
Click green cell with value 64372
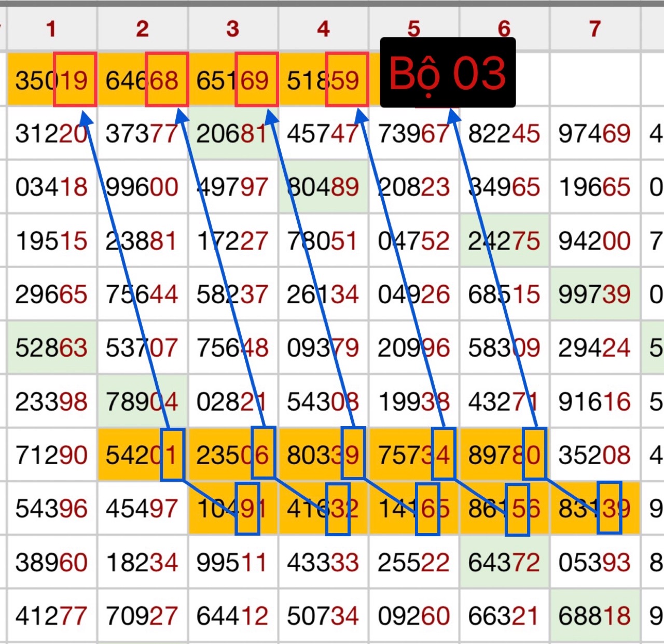click(x=504, y=562)
